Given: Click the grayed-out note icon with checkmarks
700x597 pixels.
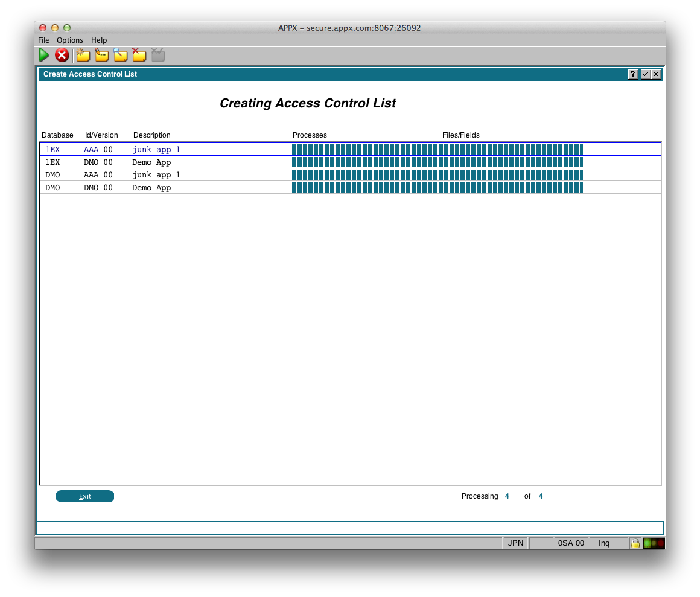Looking at the screenshot, I should point(158,56).
